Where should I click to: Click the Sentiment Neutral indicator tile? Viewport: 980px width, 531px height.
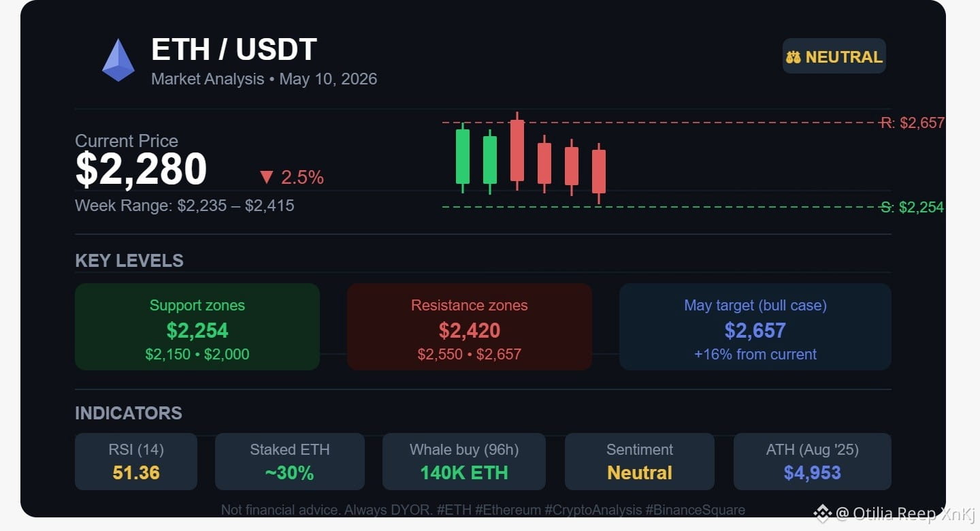[640, 462]
